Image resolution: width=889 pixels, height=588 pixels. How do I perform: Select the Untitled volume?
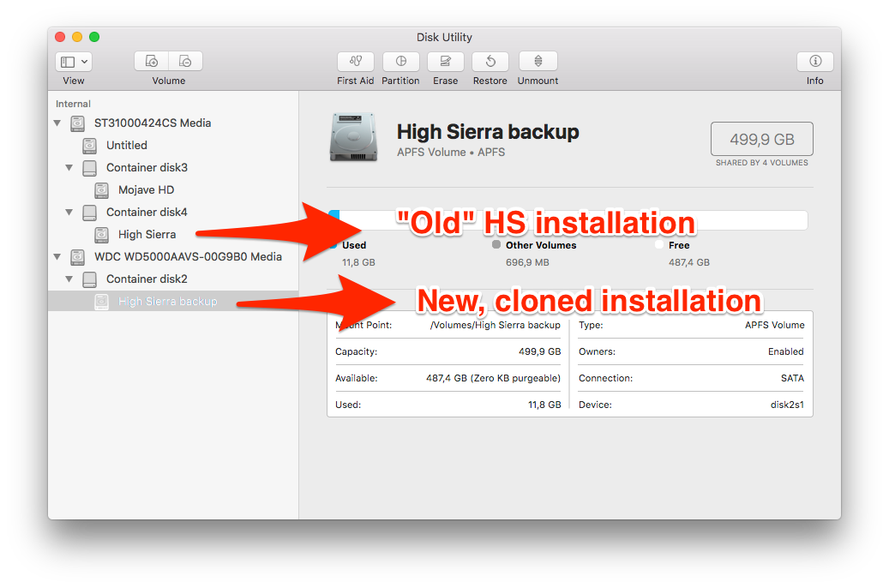click(x=126, y=145)
